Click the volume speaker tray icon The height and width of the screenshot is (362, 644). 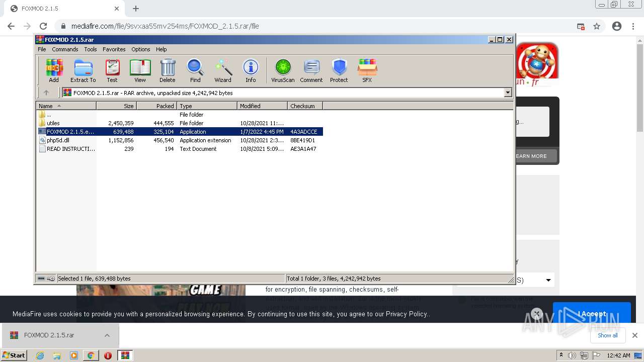[572, 355]
